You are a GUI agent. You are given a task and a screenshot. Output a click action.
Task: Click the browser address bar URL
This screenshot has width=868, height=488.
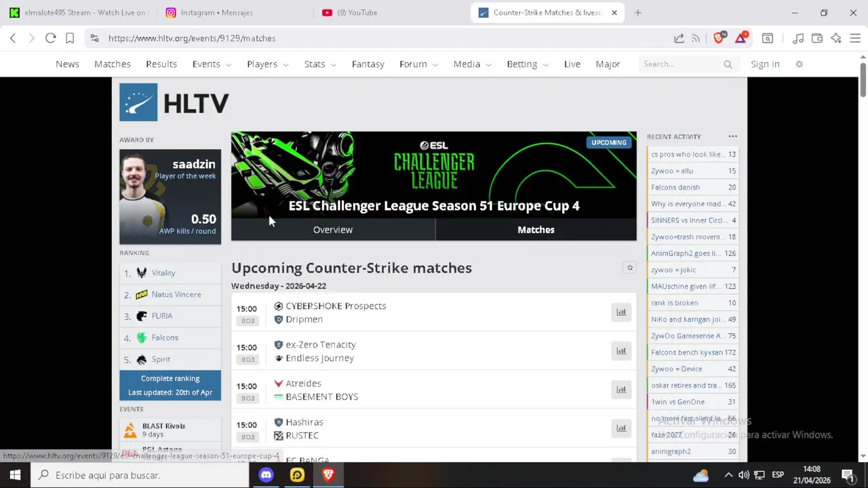[192, 39]
